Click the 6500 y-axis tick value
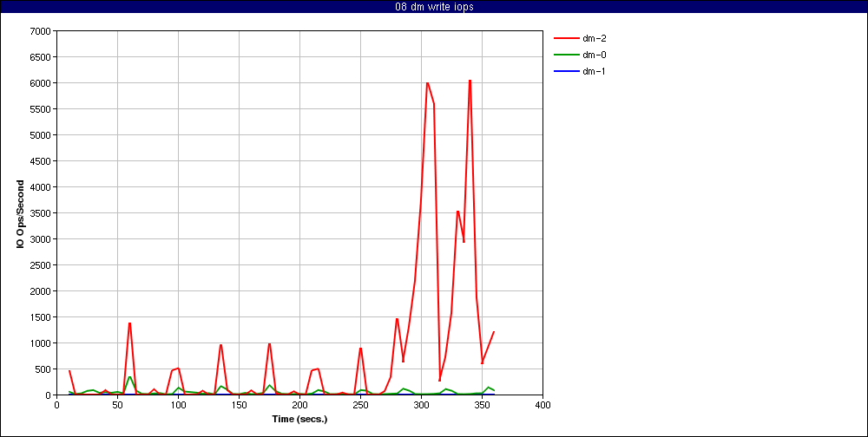The height and width of the screenshot is (437, 868). click(x=40, y=57)
